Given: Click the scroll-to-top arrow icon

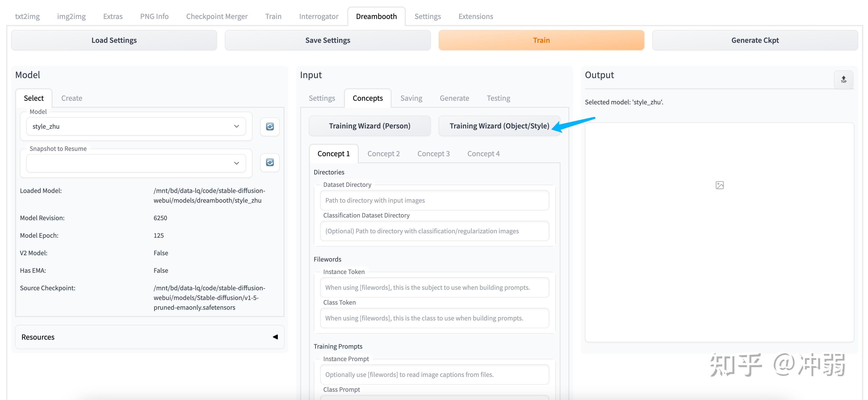Looking at the screenshot, I should 843,80.
